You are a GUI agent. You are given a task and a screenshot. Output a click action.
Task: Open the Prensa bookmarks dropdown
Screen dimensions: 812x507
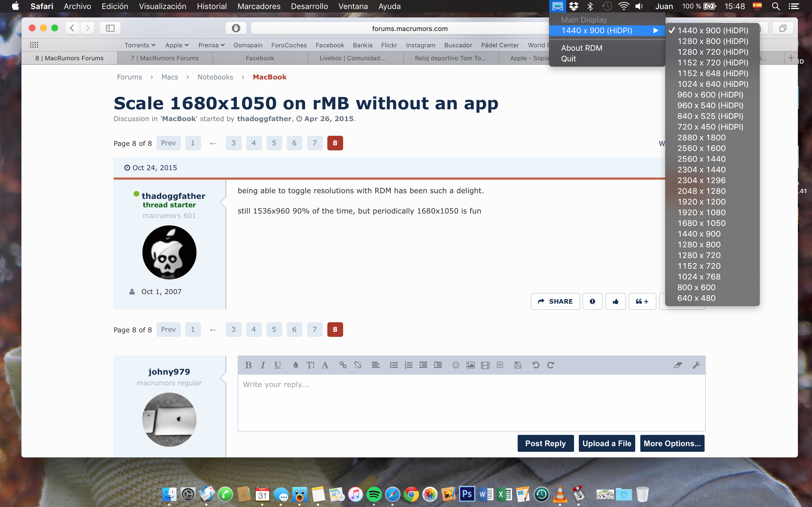click(211, 45)
